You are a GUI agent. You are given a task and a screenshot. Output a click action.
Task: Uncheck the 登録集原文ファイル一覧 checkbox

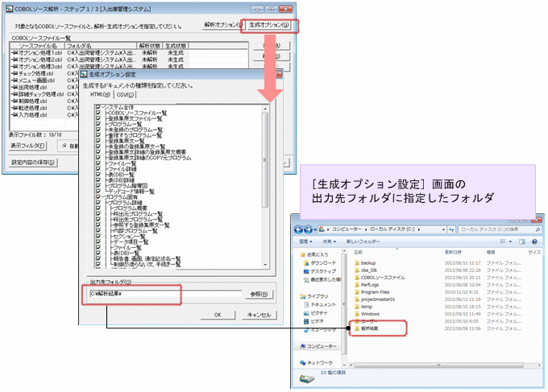98,118
